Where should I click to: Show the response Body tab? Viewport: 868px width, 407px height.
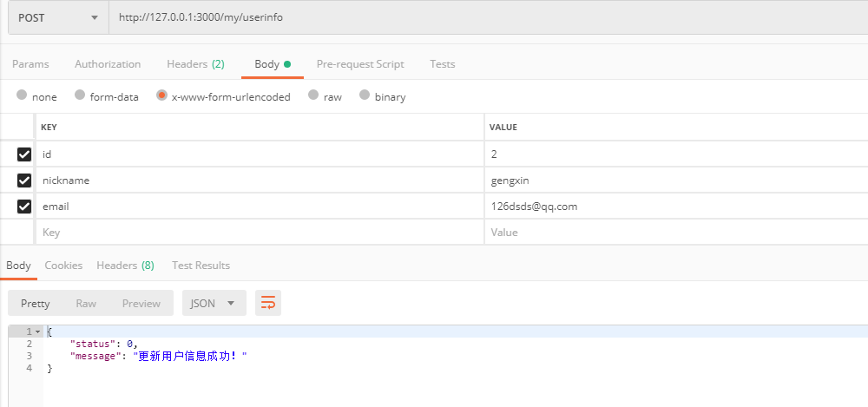click(18, 266)
